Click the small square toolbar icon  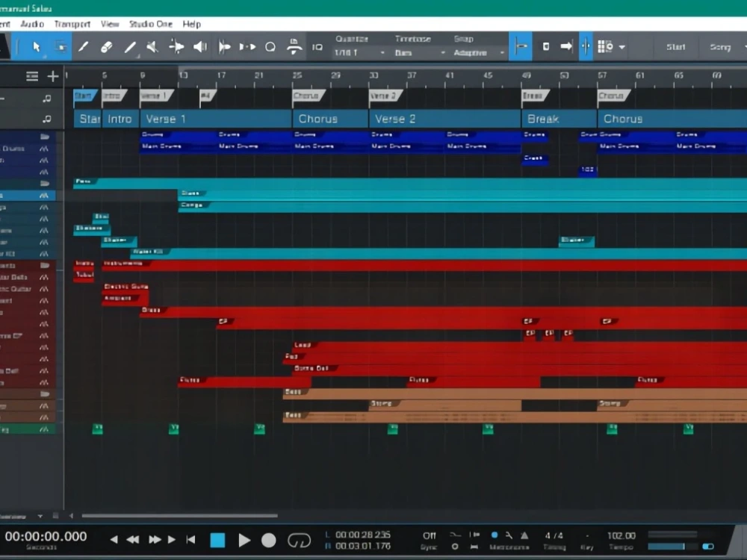546,46
